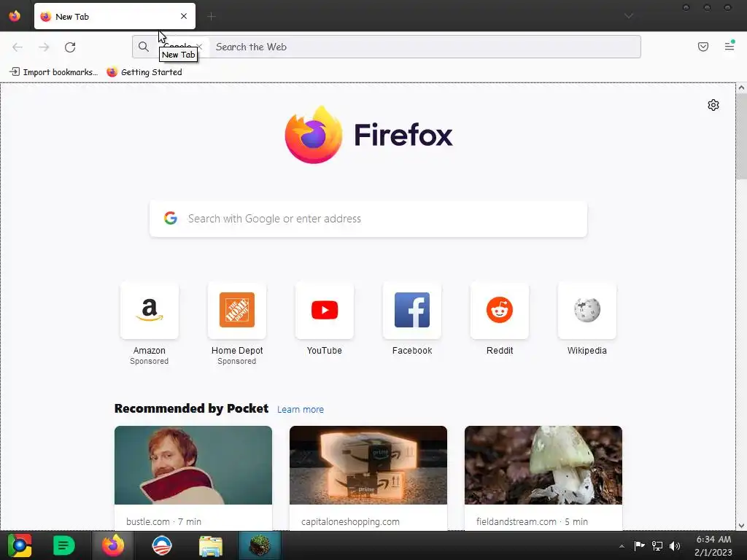The height and width of the screenshot is (560, 747).
Task: Click the forward navigation arrow
Action: click(44, 47)
